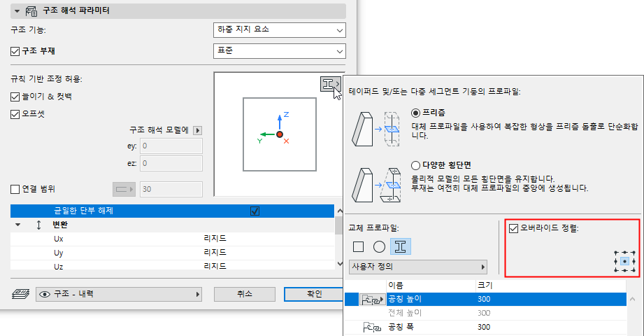Click the 프리즘 extrusion illustration icon
Viewport: 644px width, 336px height.
click(x=375, y=129)
